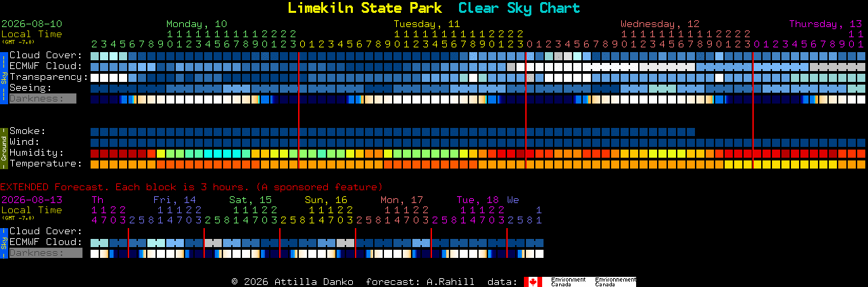
Task: Click the first white Transparency block
Action: point(95,78)
